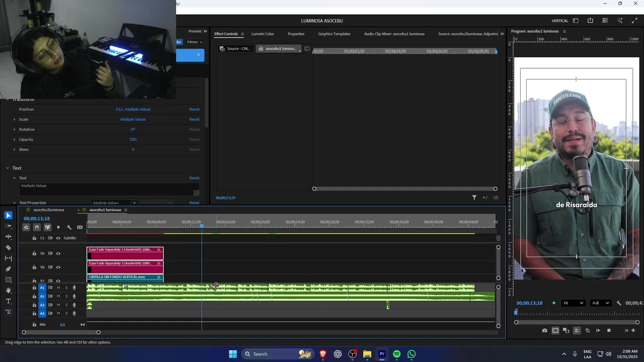This screenshot has height=362, width=644.
Task: Expand the Scale property
Action: point(14,119)
